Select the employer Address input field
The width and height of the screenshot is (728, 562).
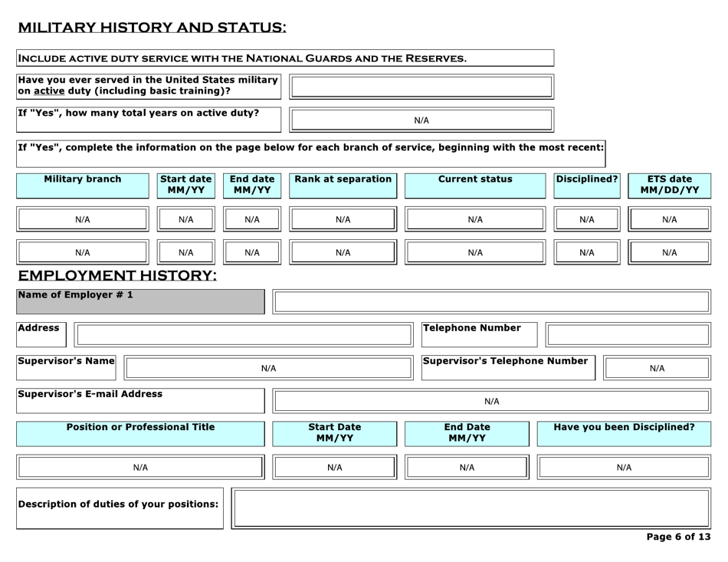pos(243,335)
